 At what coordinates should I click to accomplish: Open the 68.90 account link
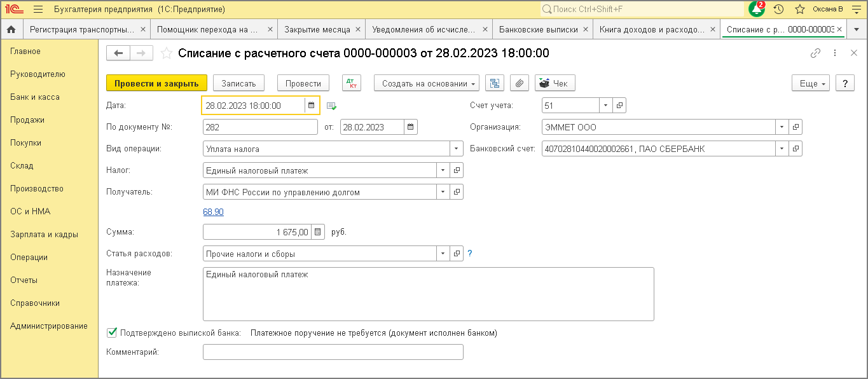(213, 212)
